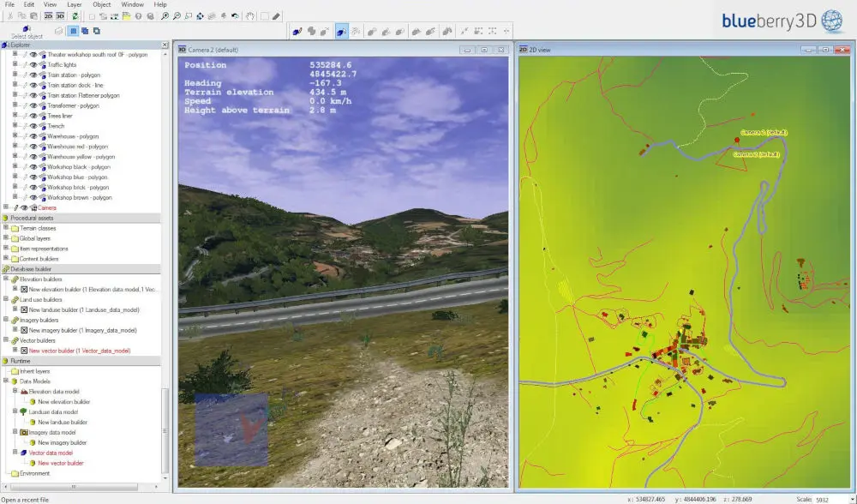
Task: Expand the Terrain classes folder
Action: 6,228
